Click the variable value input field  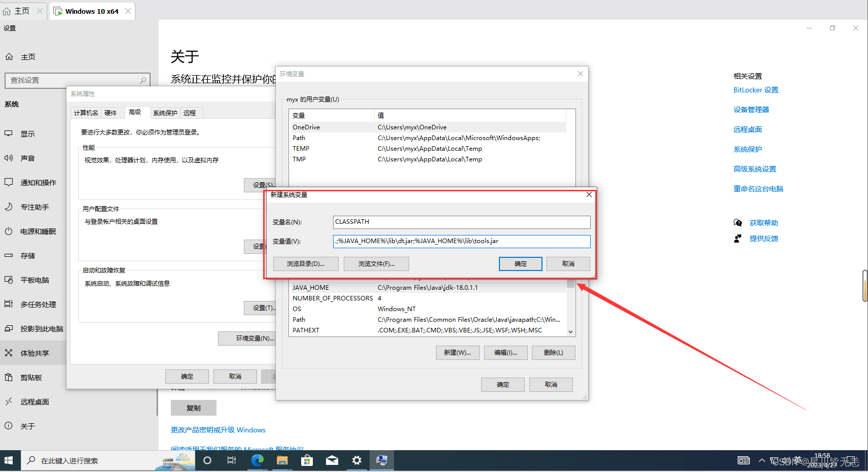point(461,241)
